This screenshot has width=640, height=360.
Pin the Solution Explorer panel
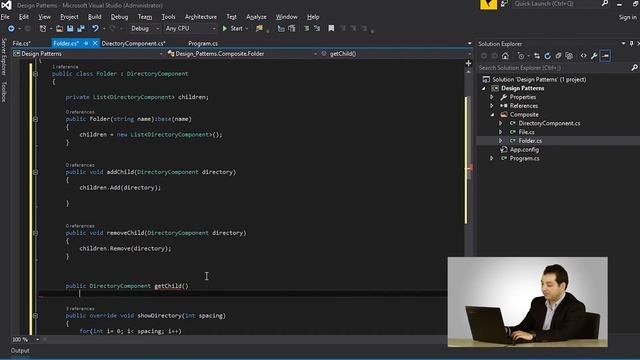(631, 44)
